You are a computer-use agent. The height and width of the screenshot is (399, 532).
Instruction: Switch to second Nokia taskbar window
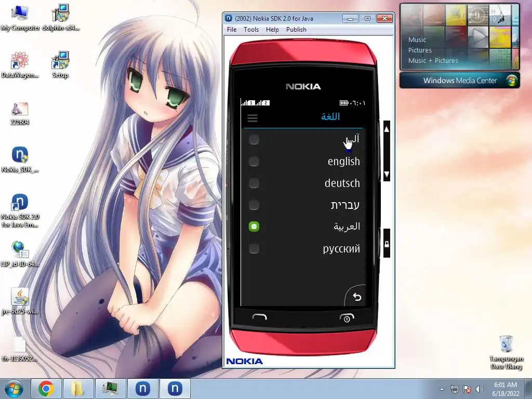pyautogui.click(x=175, y=389)
